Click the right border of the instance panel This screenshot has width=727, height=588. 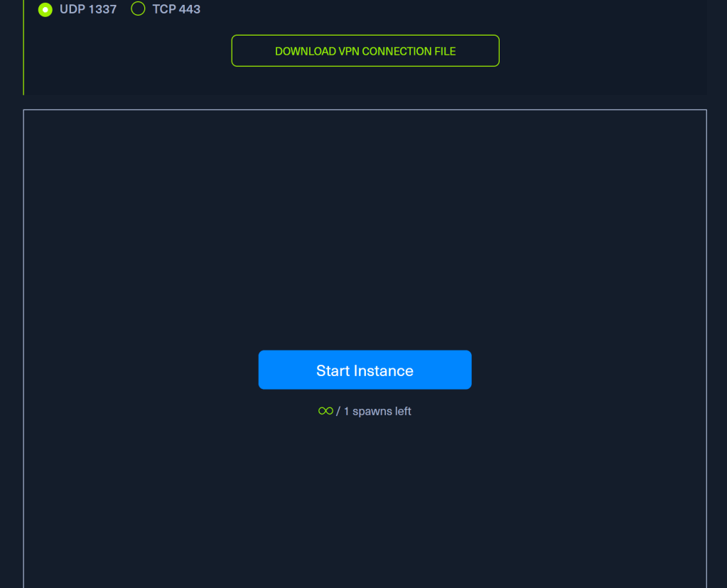(706, 348)
